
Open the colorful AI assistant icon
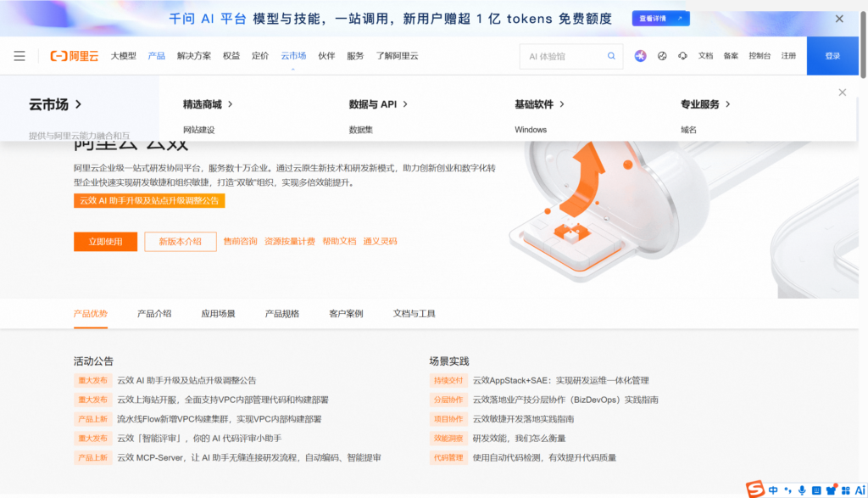click(x=641, y=56)
